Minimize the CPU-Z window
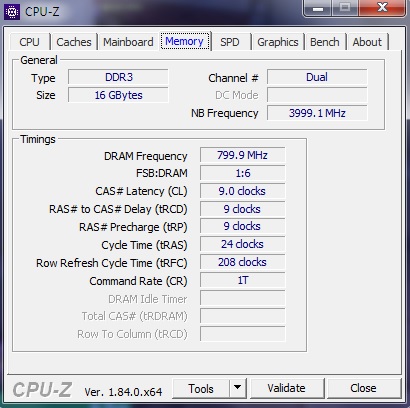The image size is (410, 408). pyautogui.click(x=318, y=8)
